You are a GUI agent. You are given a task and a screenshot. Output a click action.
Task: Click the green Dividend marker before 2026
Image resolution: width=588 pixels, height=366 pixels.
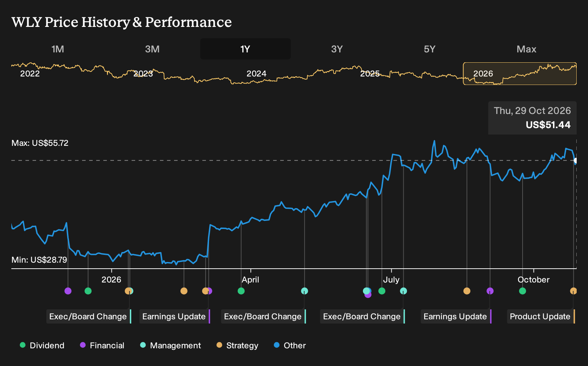point(88,291)
